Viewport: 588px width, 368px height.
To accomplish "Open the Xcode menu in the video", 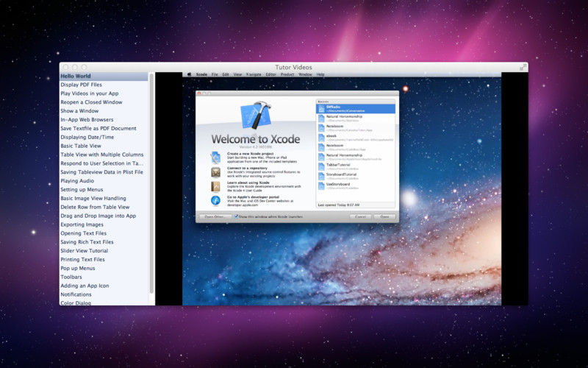I will [x=201, y=74].
